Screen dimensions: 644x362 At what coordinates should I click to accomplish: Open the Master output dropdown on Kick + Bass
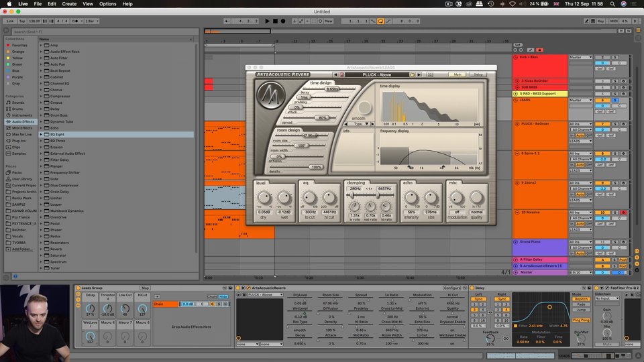point(580,58)
